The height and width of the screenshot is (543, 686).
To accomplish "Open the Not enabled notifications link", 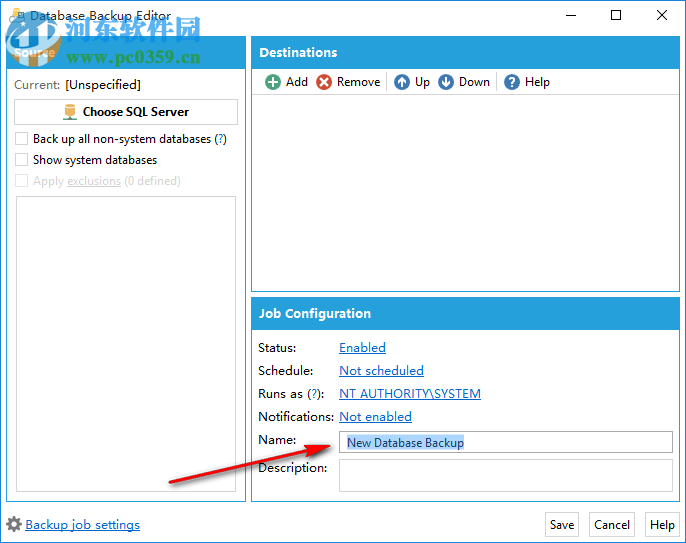I will tap(375, 417).
